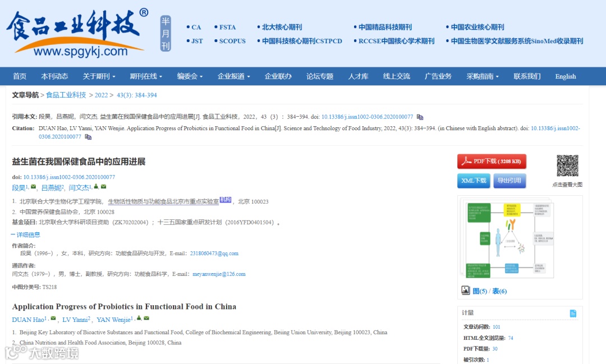Collapse the 详细信息 section
Image resolution: width=606 pixels, height=364 pixels.
pyautogui.click(x=25, y=234)
